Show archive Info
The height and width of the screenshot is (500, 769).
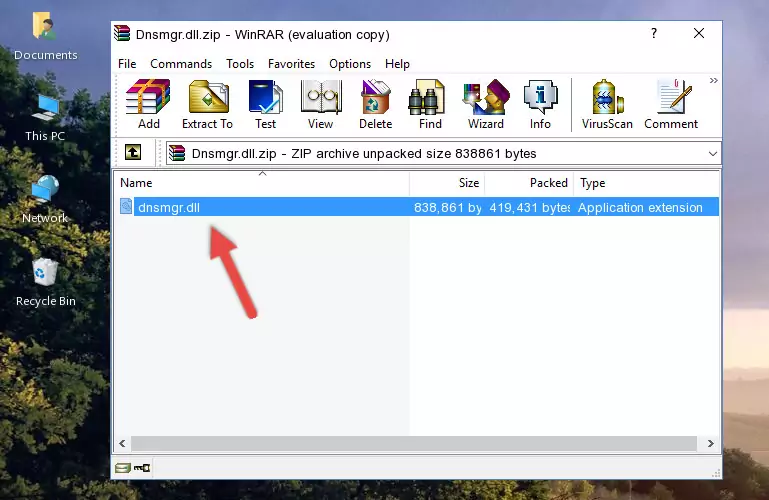pyautogui.click(x=540, y=104)
